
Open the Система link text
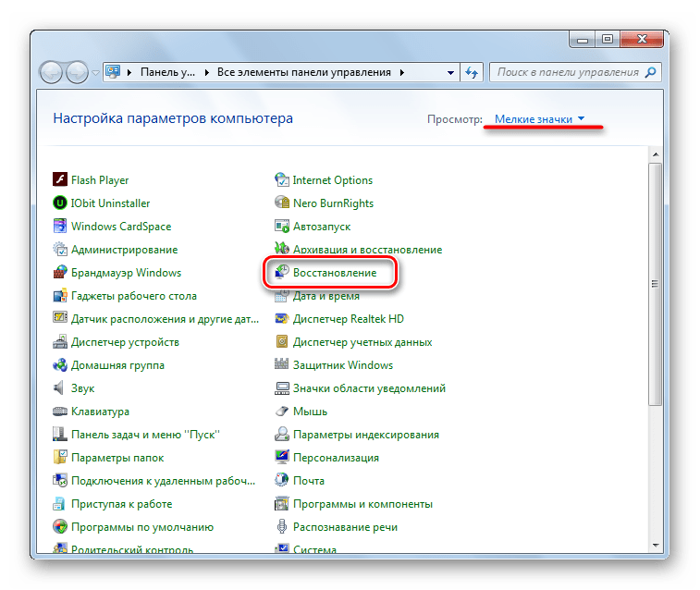pos(314,549)
